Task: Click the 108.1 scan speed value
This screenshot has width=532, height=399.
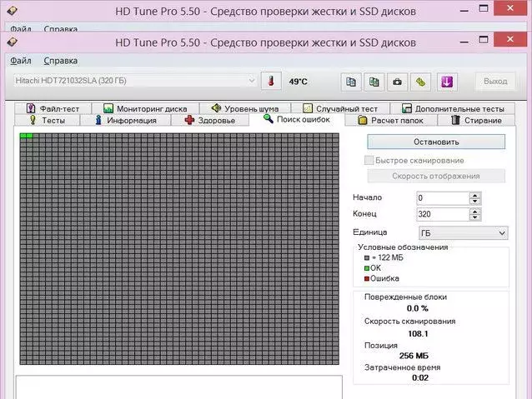Action: click(418, 333)
